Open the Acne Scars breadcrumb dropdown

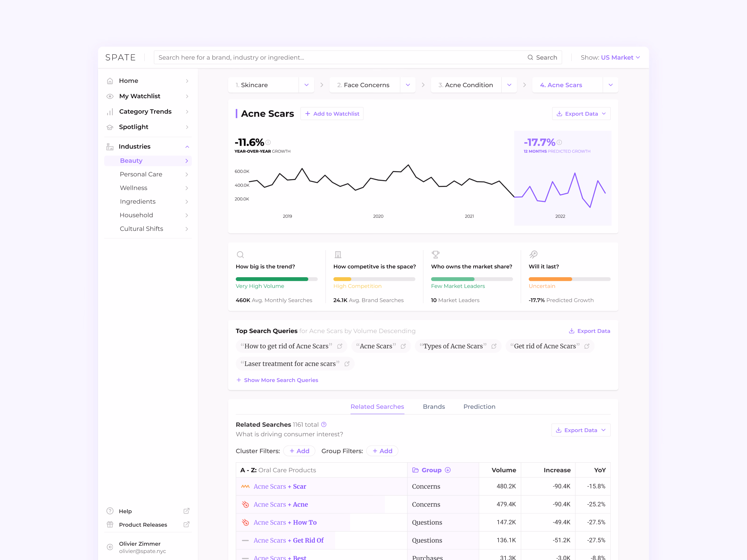coord(611,85)
